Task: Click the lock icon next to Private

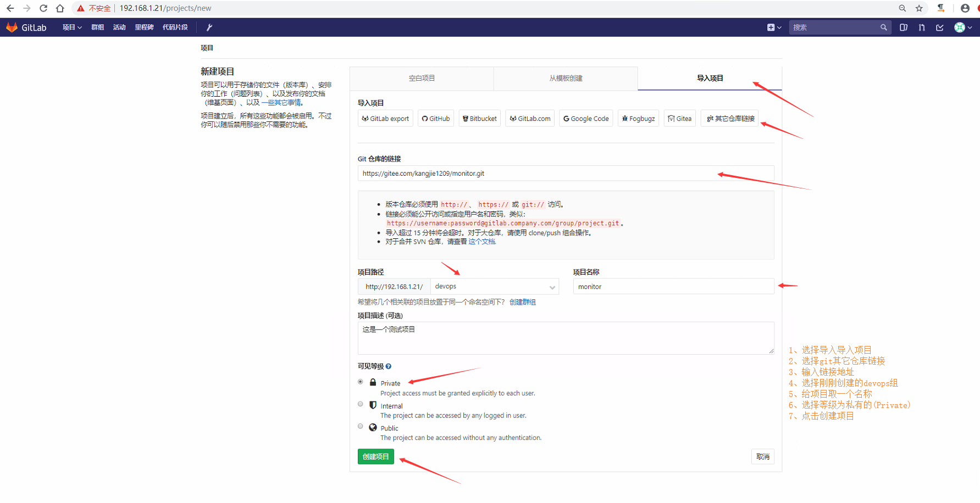Action: [373, 382]
